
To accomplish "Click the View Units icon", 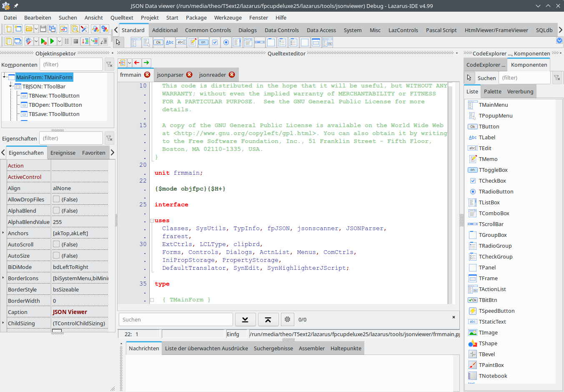I will click(9, 41).
